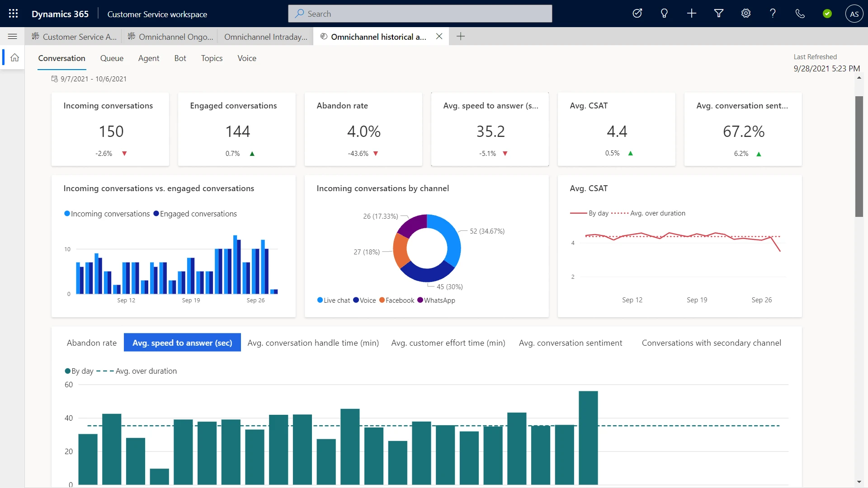The width and height of the screenshot is (868, 488).
Task: Click the home icon in the sidebar
Action: click(15, 57)
